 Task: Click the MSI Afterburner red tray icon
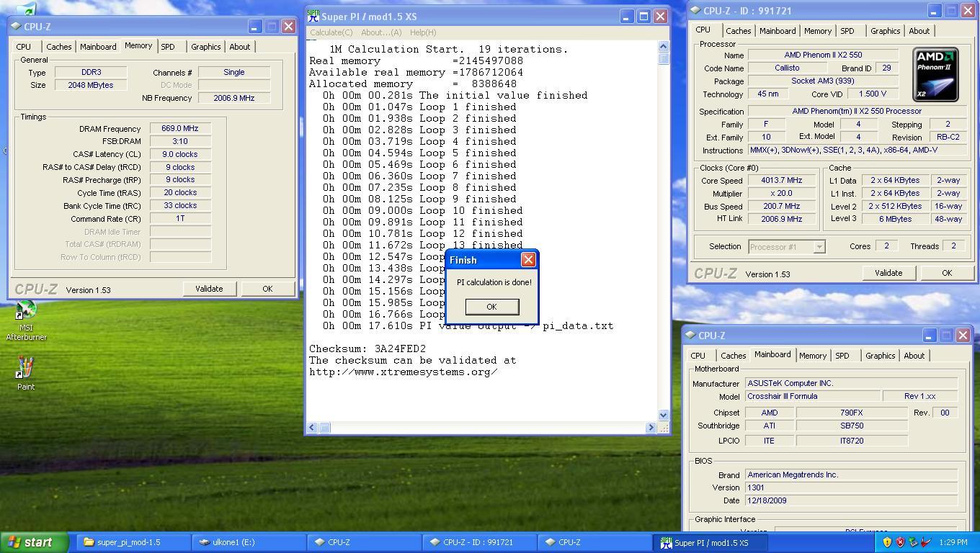(926, 542)
